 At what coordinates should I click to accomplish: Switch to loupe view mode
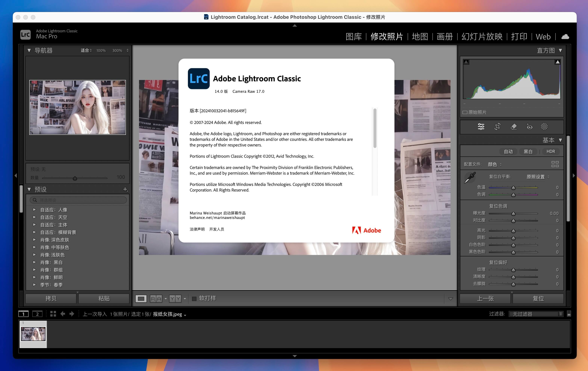pos(141,299)
